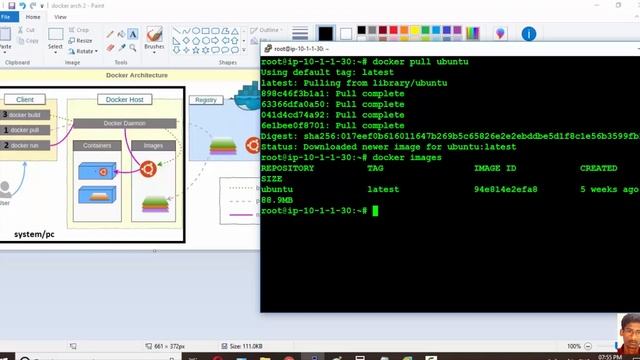Pick the orange palette color
Image resolution: width=640 pixels, height=360 pixels.
tap(404, 30)
